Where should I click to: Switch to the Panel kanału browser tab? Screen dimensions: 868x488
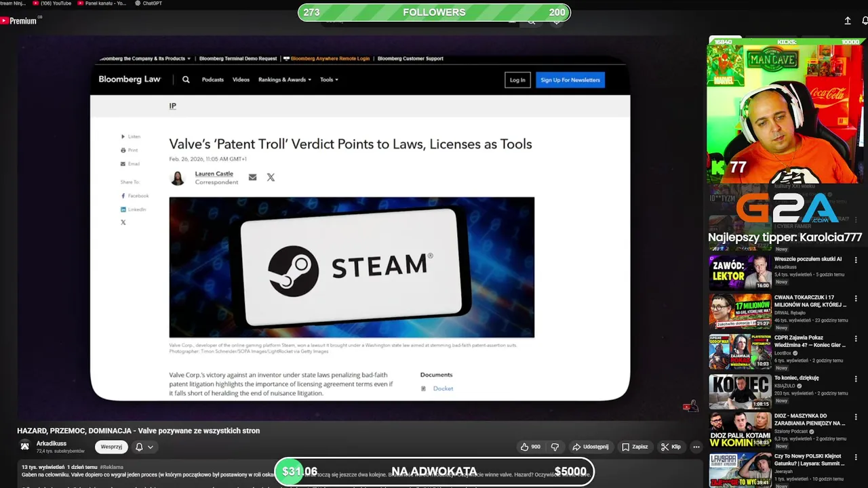(101, 3)
